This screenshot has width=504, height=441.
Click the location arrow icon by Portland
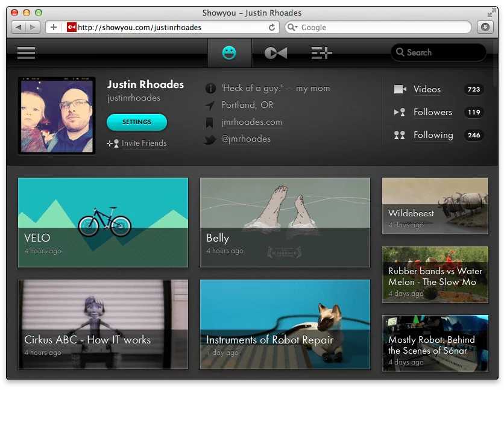click(x=210, y=105)
